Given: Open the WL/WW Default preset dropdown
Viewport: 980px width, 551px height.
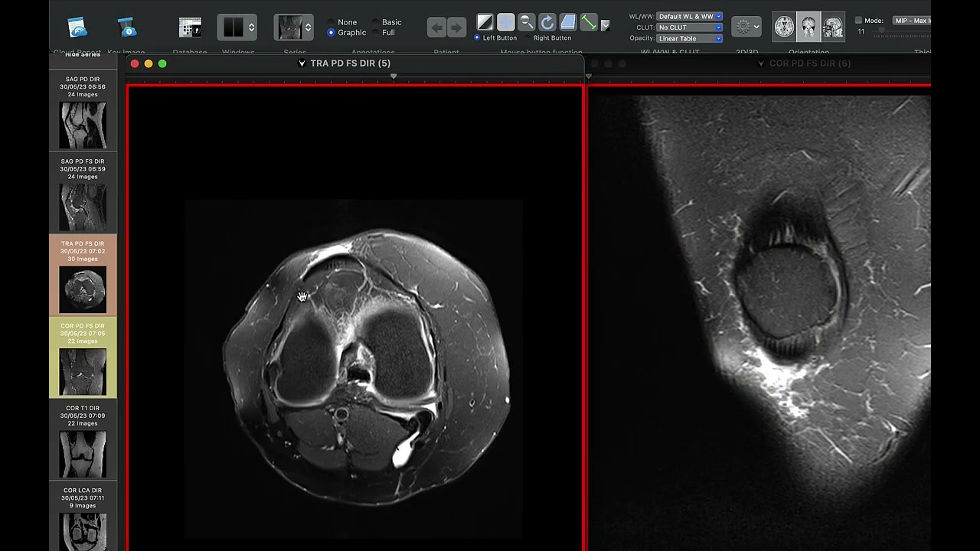Looking at the screenshot, I should (689, 16).
